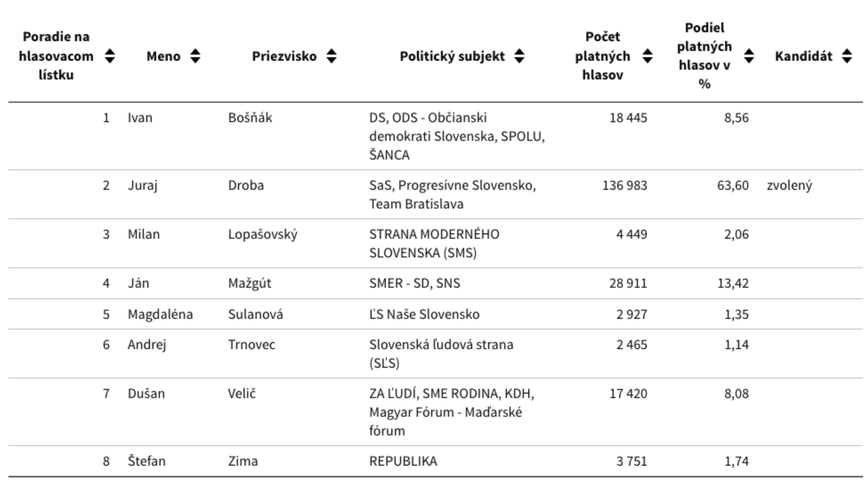Click the Meno column header text

tap(163, 56)
